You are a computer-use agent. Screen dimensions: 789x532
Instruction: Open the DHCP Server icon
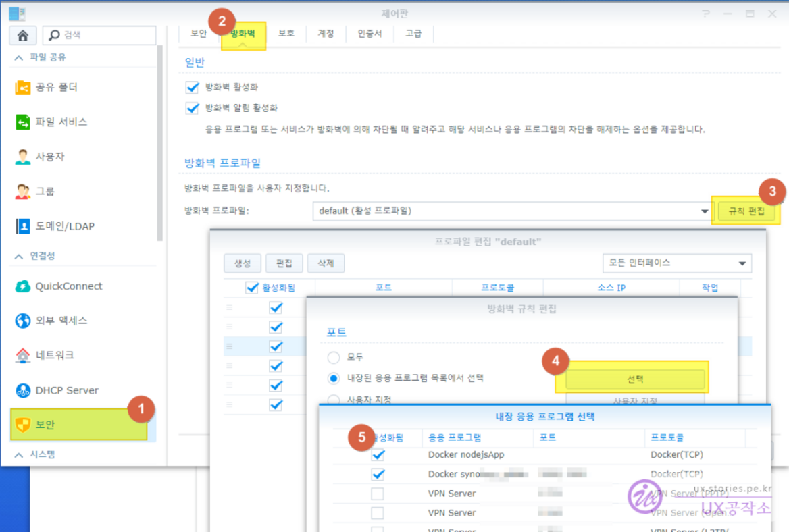[23, 390]
